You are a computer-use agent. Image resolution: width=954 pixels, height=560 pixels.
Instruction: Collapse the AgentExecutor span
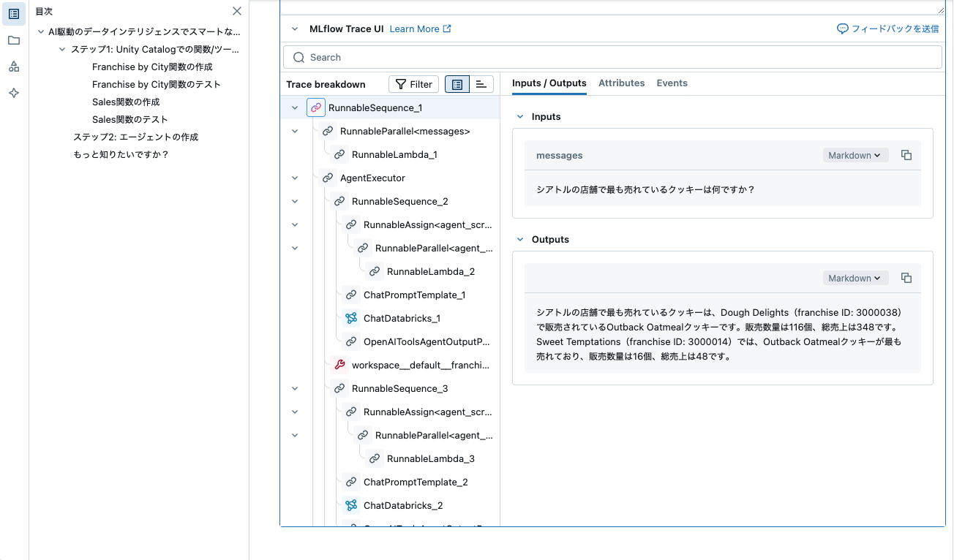(x=295, y=178)
